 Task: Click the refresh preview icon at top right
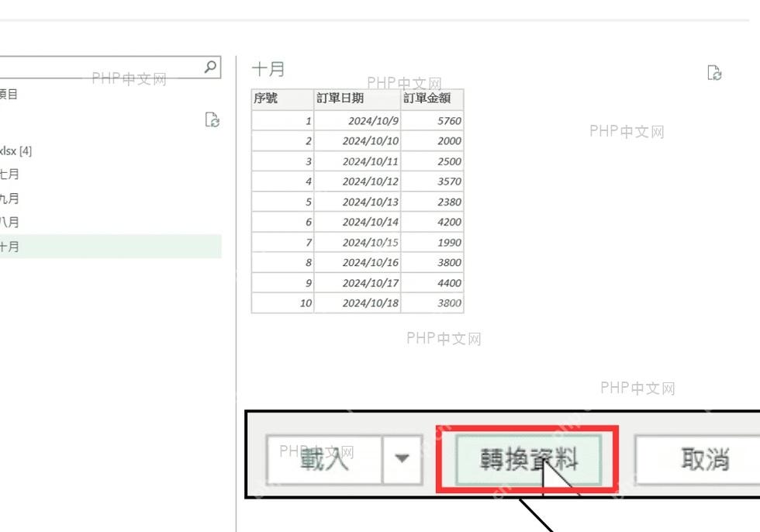(x=714, y=73)
